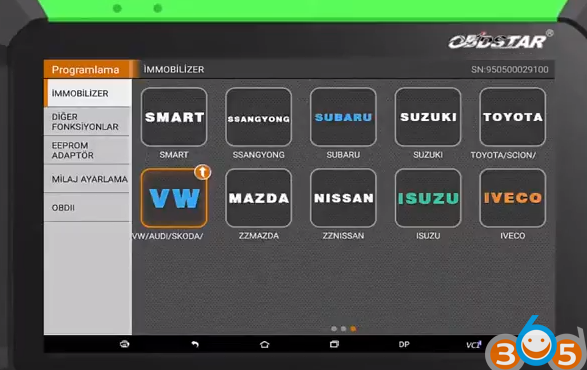Open the NISSAN brand tile
The image size is (587, 370).
pyautogui.click(x=343, y=198)
